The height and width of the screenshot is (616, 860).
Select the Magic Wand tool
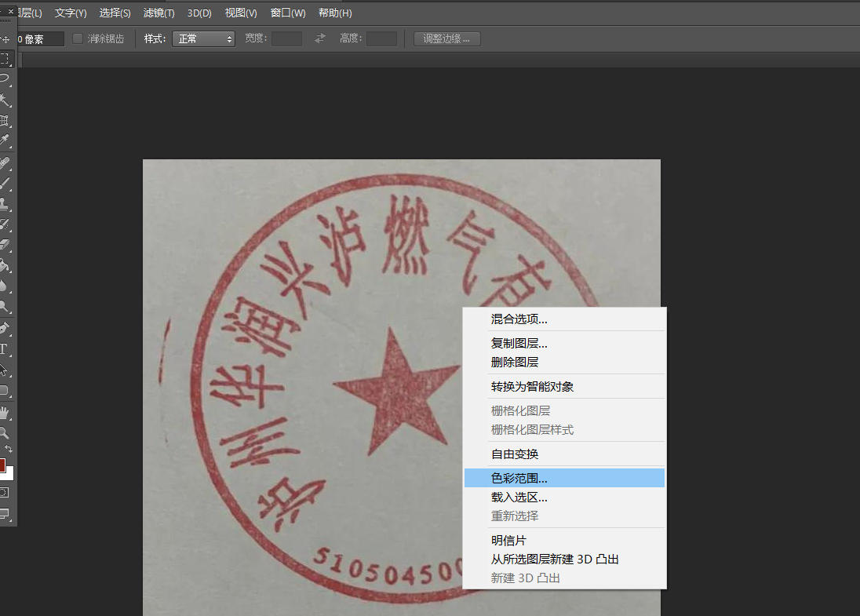(5, 100)
